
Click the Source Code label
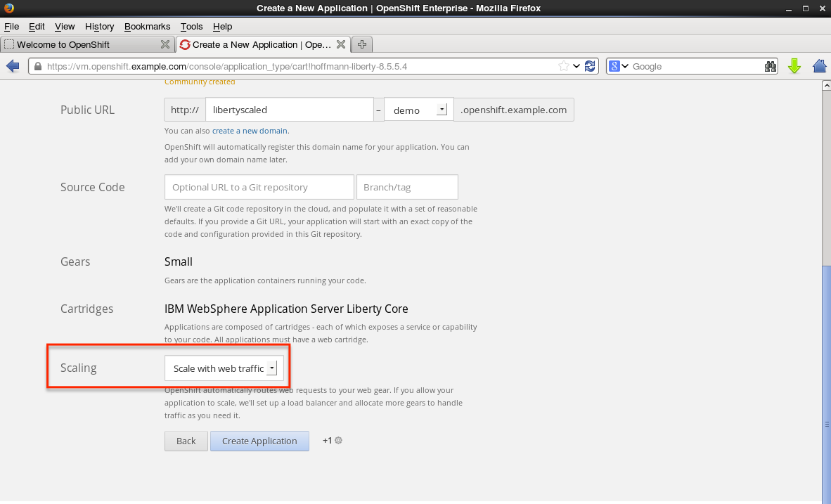[93, 187]
